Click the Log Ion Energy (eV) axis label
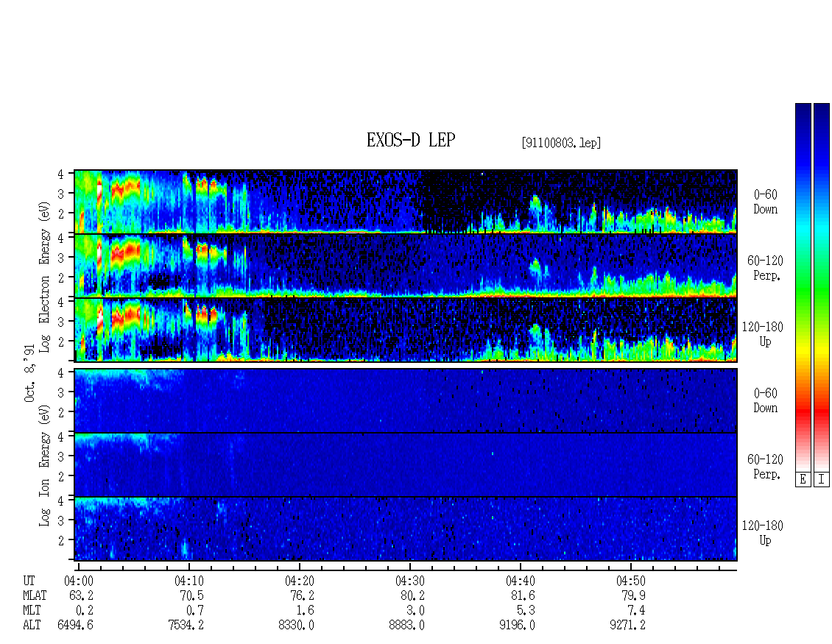 point(44,465)
